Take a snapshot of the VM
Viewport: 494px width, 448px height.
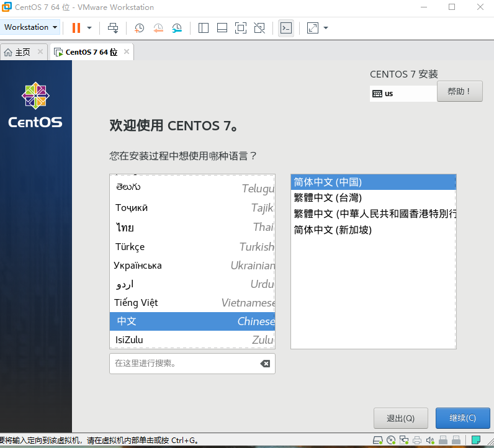pos(139,28)
